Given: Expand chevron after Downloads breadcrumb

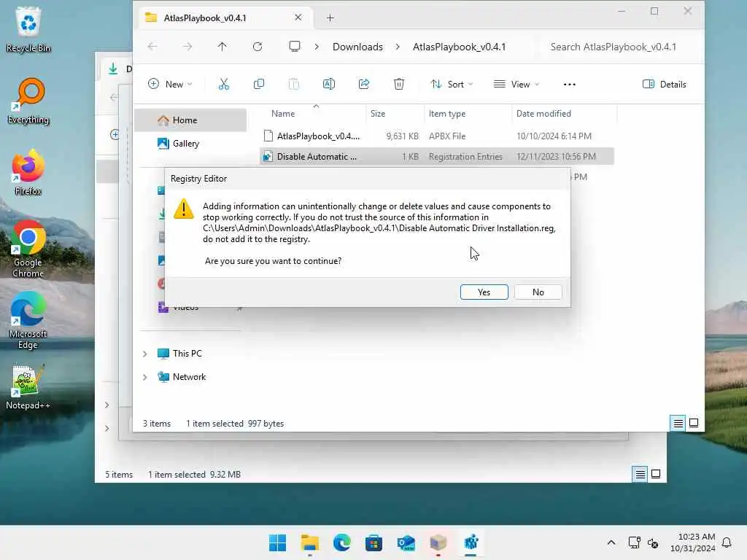Looking at the screenshot, I should [398, 47].
